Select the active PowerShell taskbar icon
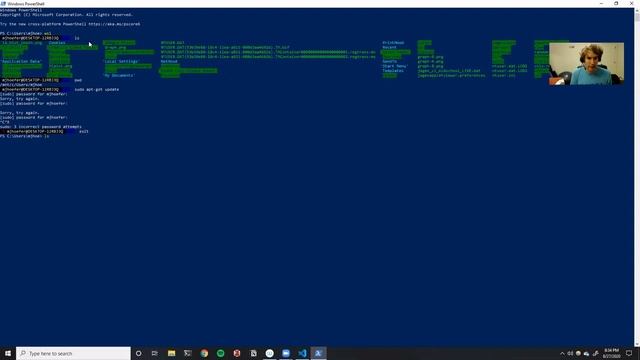The image size is (640, 360). [318, 353]
